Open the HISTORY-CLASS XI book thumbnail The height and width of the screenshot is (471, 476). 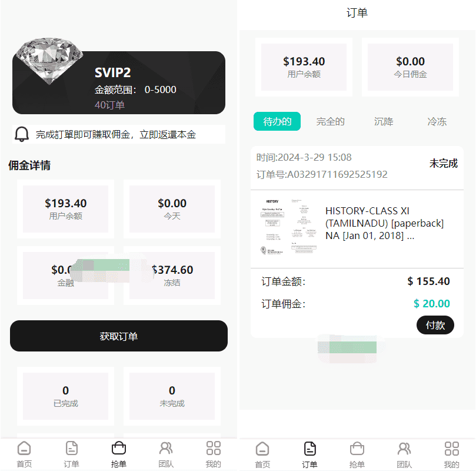click(288, 227)
